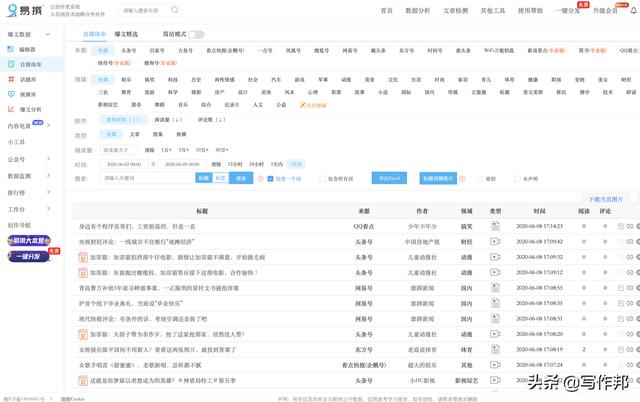Click the copy icon in 少年不年少 row
Screen dimensions: 640x402
coord(621,226)
